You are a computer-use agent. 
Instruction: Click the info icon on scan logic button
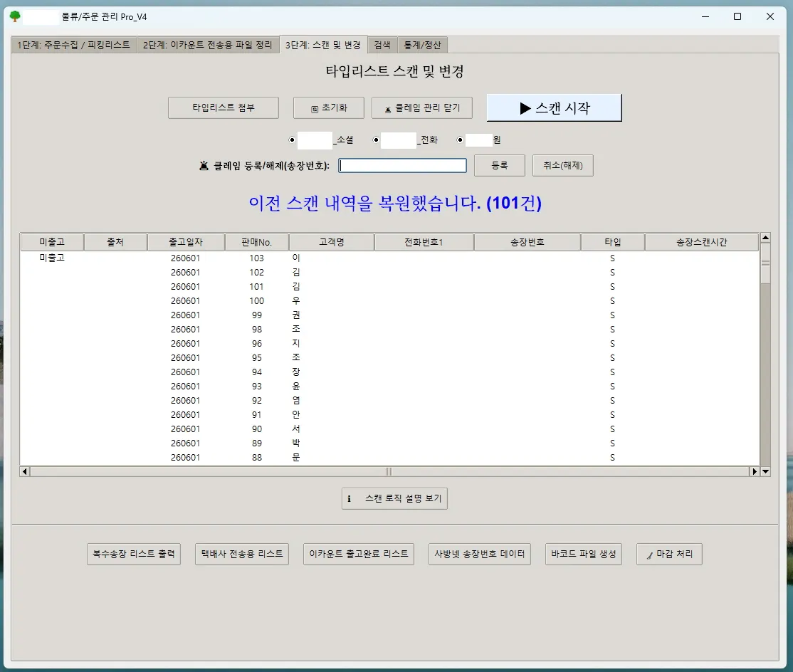349,498
